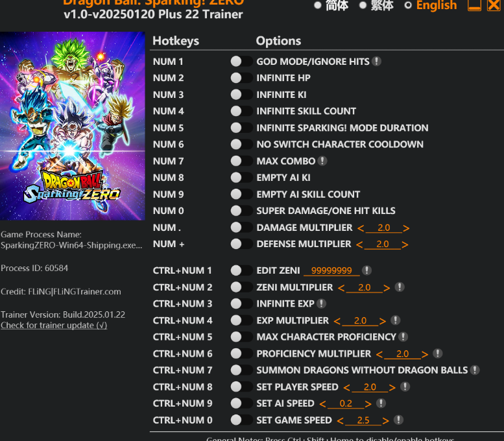Image resolution: width=504 pixels, height=441 pixels.
Task: Click info icon next to Set AI Speed
Action: coord(381,403)
